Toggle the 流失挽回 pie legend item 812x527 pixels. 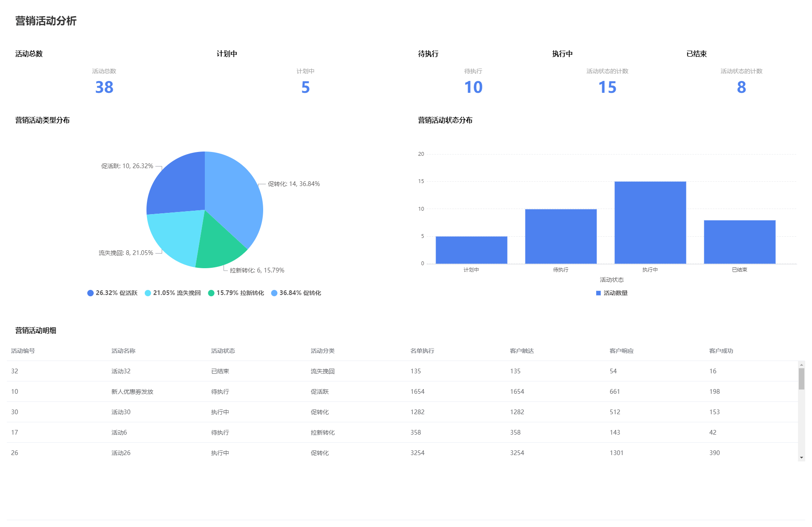[x=172, y=293]
